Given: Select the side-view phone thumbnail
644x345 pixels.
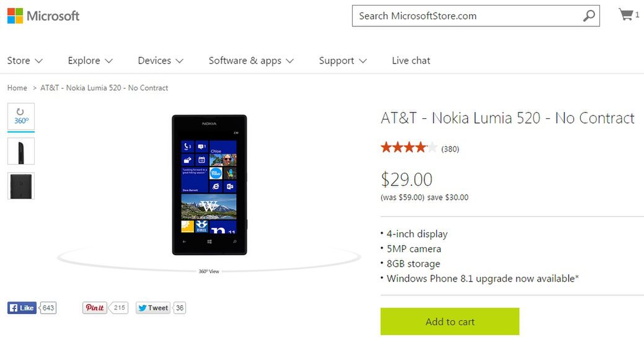Looking at the screenshot, I should pyautogui.click(x=21, y=151).
